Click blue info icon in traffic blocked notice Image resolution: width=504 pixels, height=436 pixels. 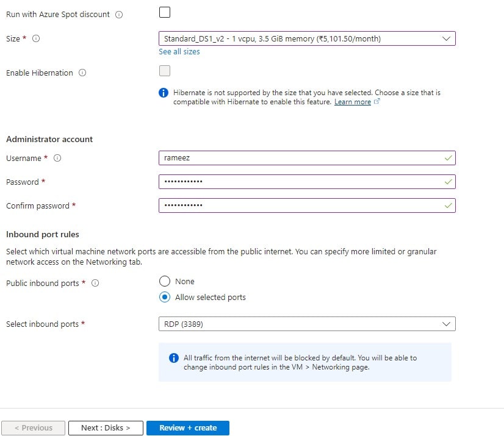tap(173, 358)
